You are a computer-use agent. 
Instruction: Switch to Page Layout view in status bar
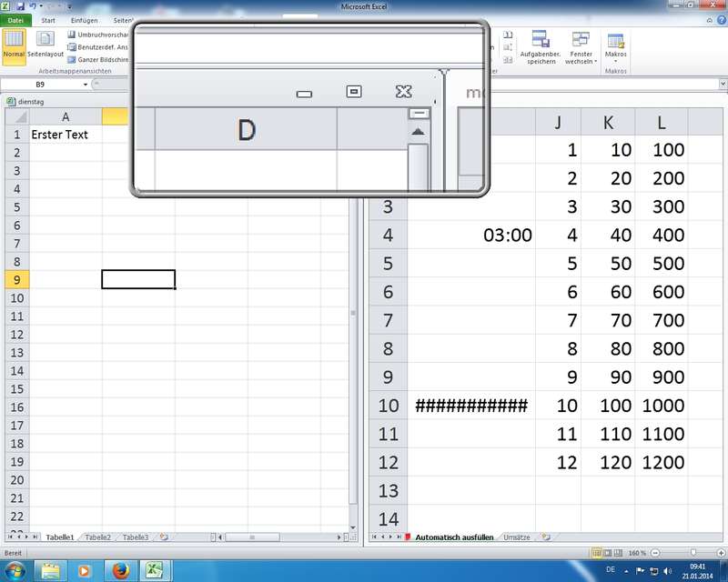pyautogui.click(x=607, y=553)
